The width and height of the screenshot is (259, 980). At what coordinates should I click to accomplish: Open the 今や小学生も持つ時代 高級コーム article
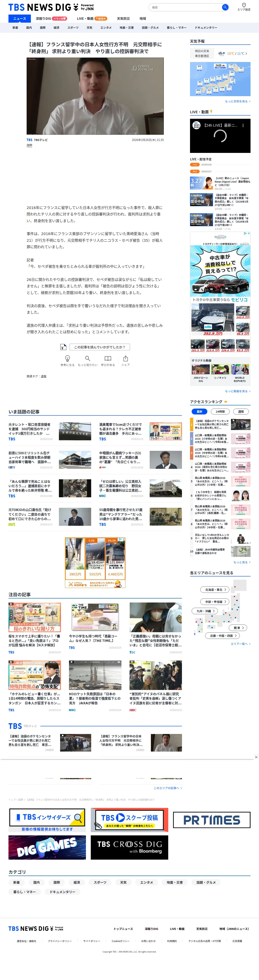pyautogui.click(x=95, y=626)
